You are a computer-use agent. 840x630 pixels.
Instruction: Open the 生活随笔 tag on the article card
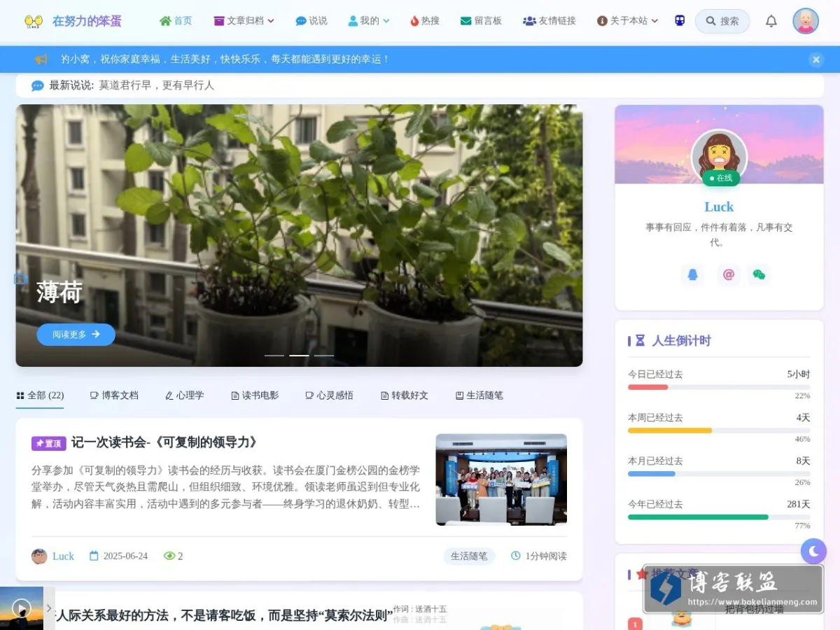point(469,556)
